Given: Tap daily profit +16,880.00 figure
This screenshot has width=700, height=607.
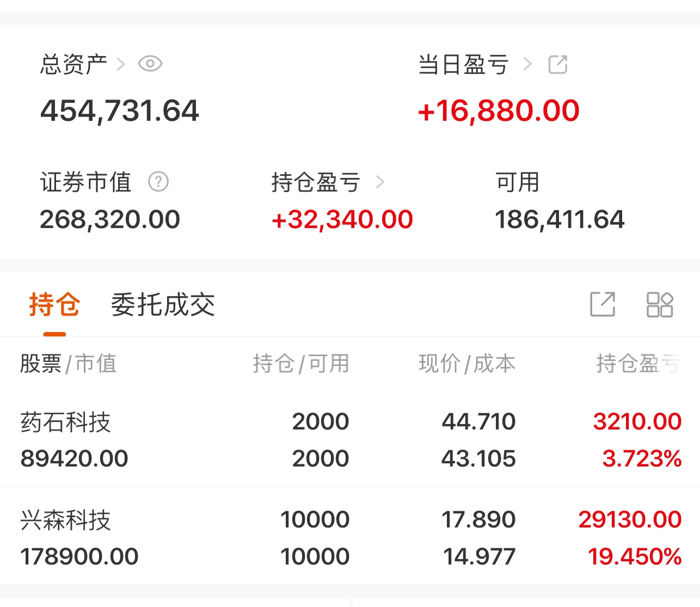Looking at the screenshot, I should (x=499, y=111).
